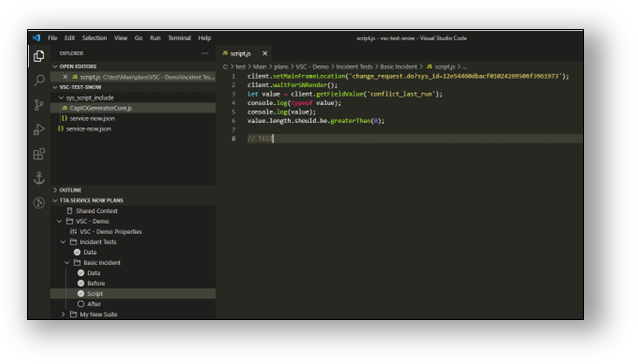Open the Extensions view icon
The image size is (638, 364).
coord(39,154)
